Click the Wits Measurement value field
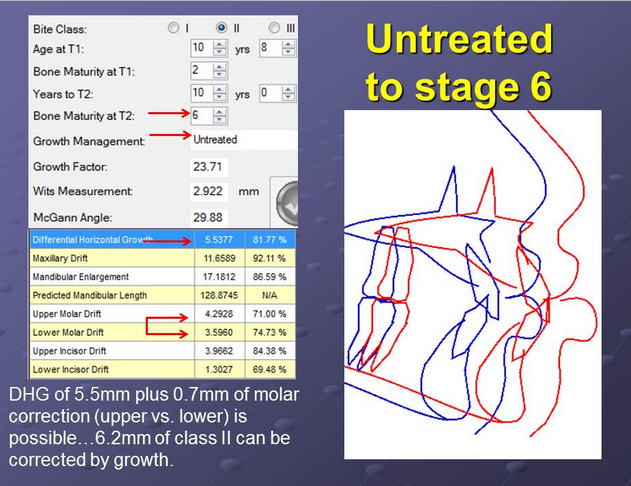Image resolution: width=631 pixels, height=486 pixels. (213, 190)
